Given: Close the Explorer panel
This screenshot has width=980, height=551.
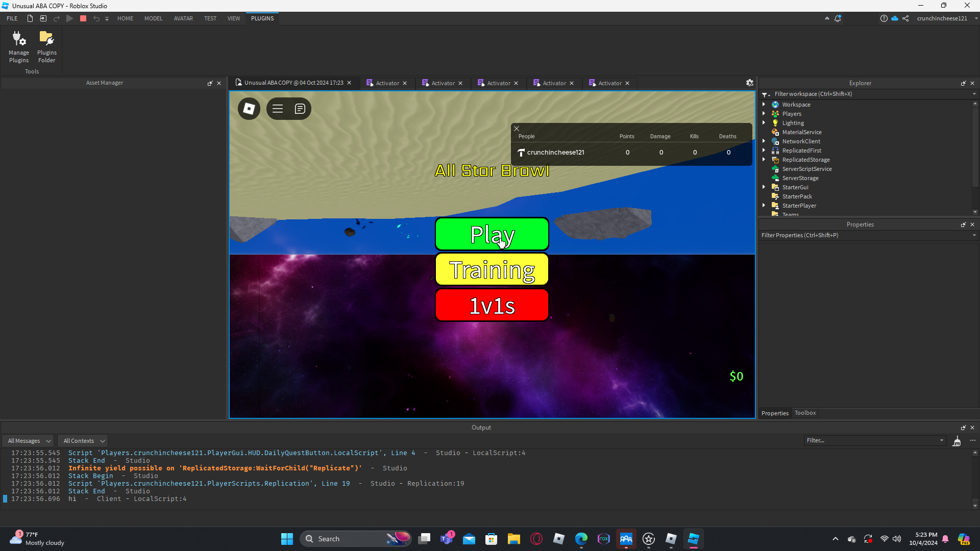Looking at the screenshot, I should pyautogui.click(x=972, y=83).
